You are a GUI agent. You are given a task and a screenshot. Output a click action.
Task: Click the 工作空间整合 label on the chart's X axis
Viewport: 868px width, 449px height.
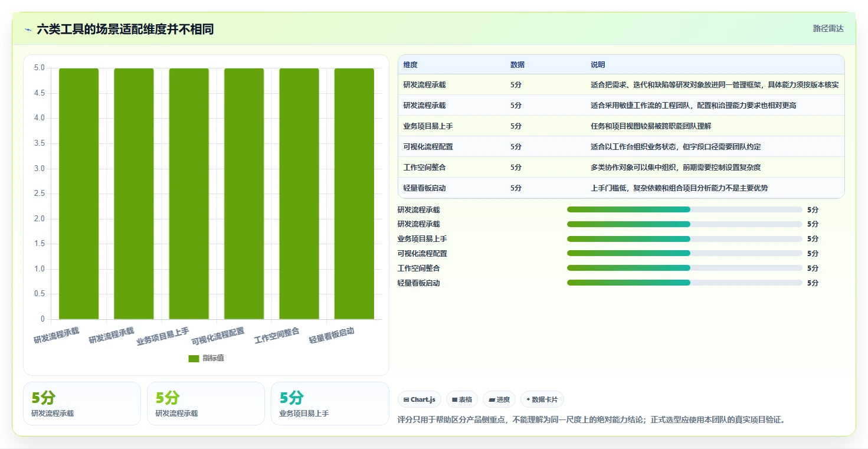(x=277, y=336)
